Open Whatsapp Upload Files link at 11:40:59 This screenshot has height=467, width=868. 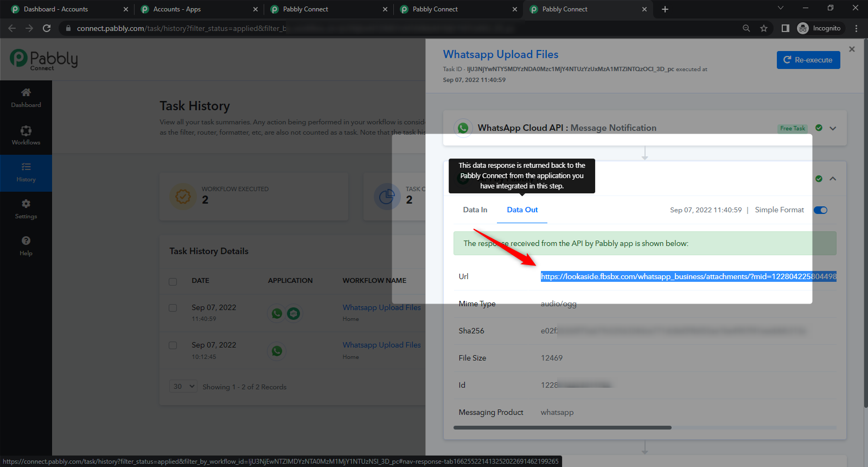tap(381, 307)
